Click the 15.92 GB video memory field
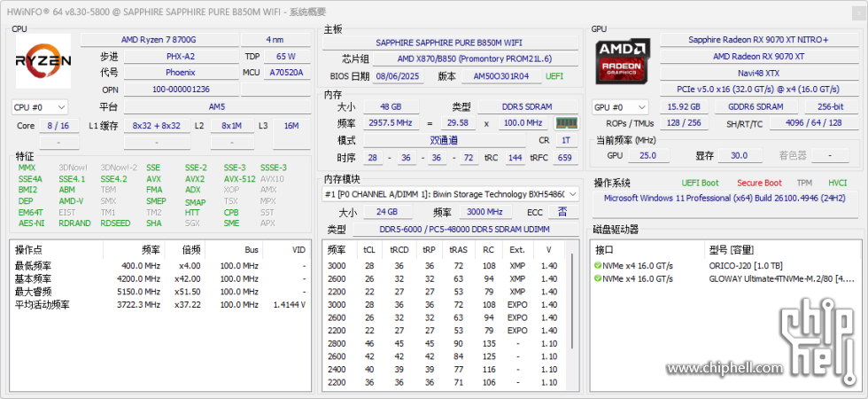 [684, 107]
